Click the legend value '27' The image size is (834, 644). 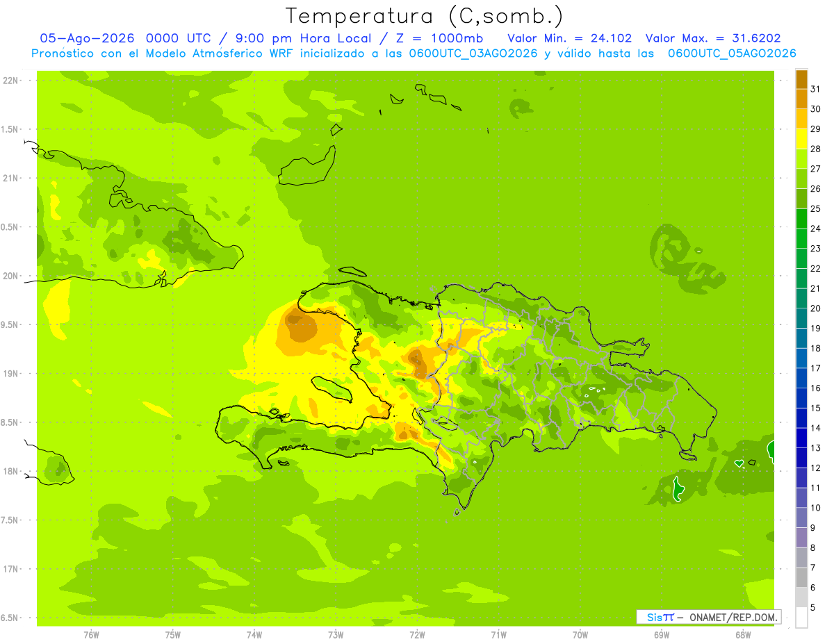click(815, 169)
